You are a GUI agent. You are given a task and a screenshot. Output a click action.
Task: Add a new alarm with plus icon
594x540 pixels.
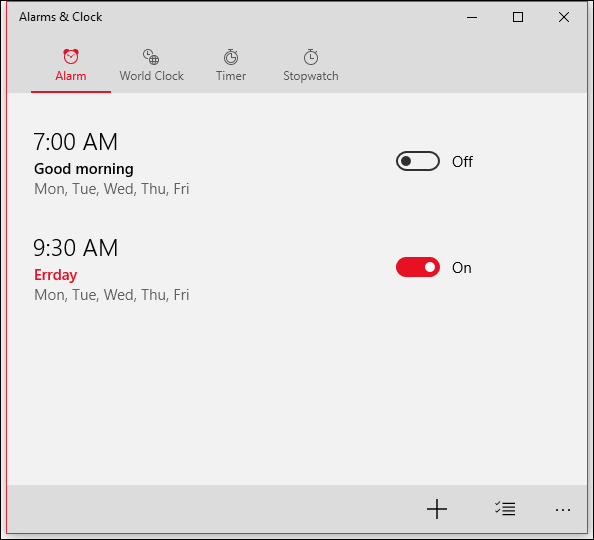437,509
